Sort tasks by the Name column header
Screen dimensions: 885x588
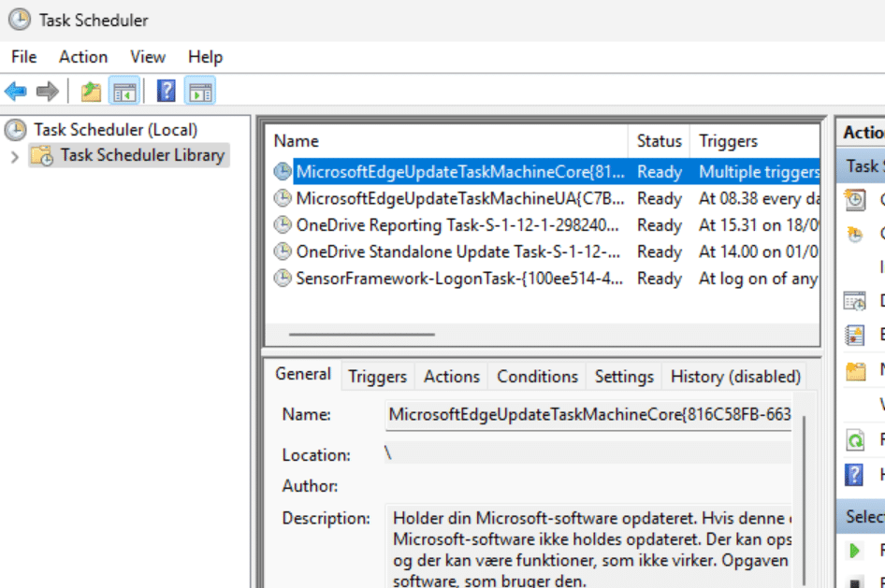coord(447,141)
